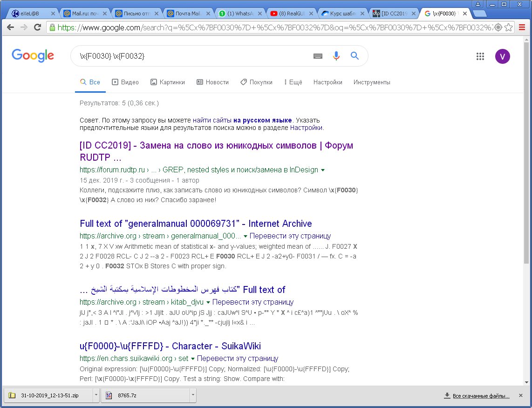This screenshot has height=408, width=532.
Task: Start voice search with the microphone icon
Action: (336, 56)
